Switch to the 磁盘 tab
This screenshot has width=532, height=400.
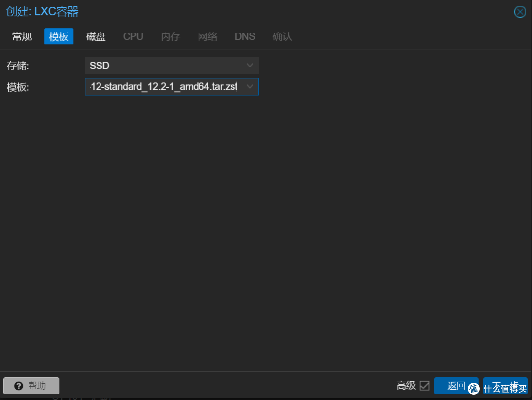pyautogui.click(x=96, y=36)
